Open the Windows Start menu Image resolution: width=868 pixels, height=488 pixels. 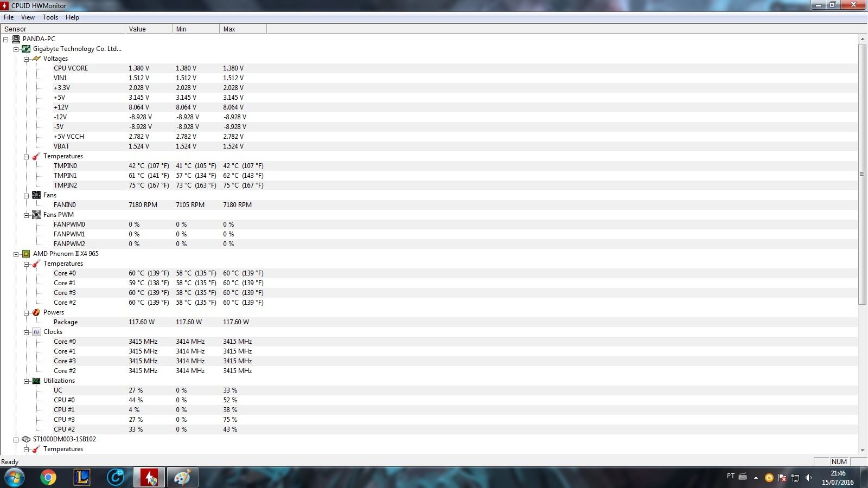click(14, 477)
